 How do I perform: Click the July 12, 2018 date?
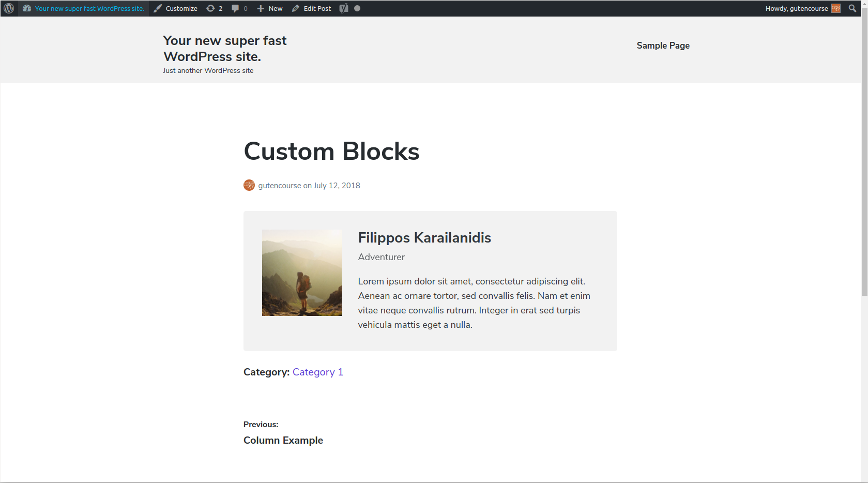pos(337,186)
